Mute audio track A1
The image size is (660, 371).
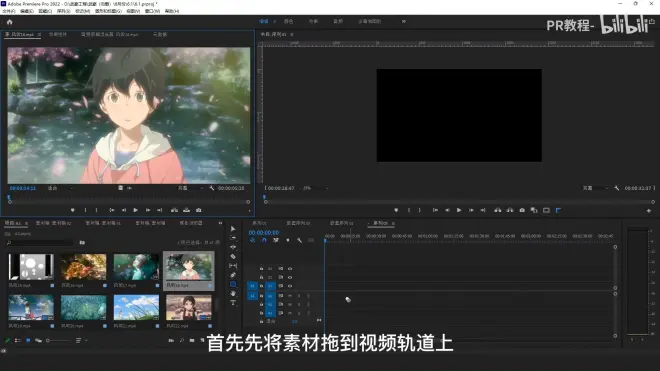click(x=290, y=296)
